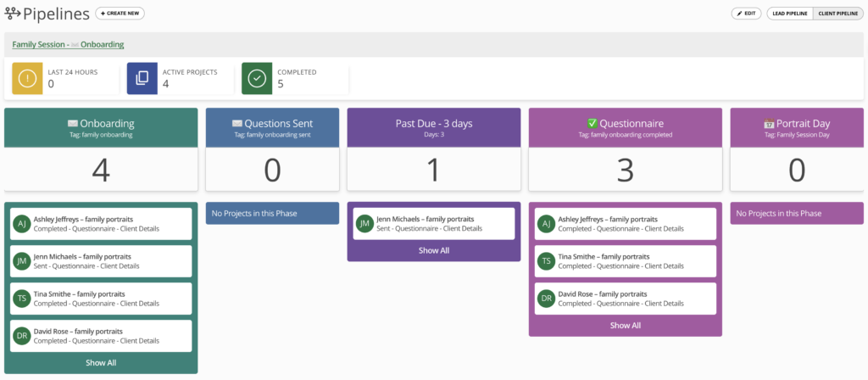The height and width of the screenshot is (380, 868).
Task: Click the TS avatar in the Questionnaire column
Action: point(547,261)
